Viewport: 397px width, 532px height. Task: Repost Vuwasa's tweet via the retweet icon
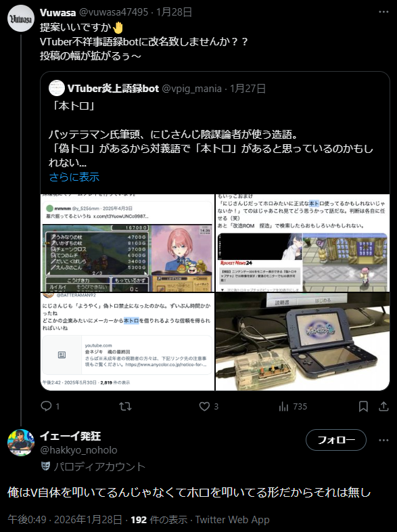coord(125,406)
